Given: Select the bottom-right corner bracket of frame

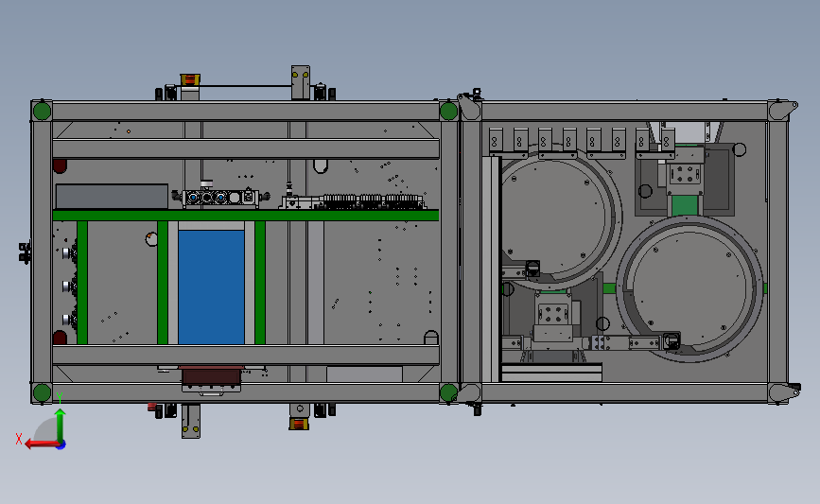Looking at the screenshot, I should tap(783, 392).
